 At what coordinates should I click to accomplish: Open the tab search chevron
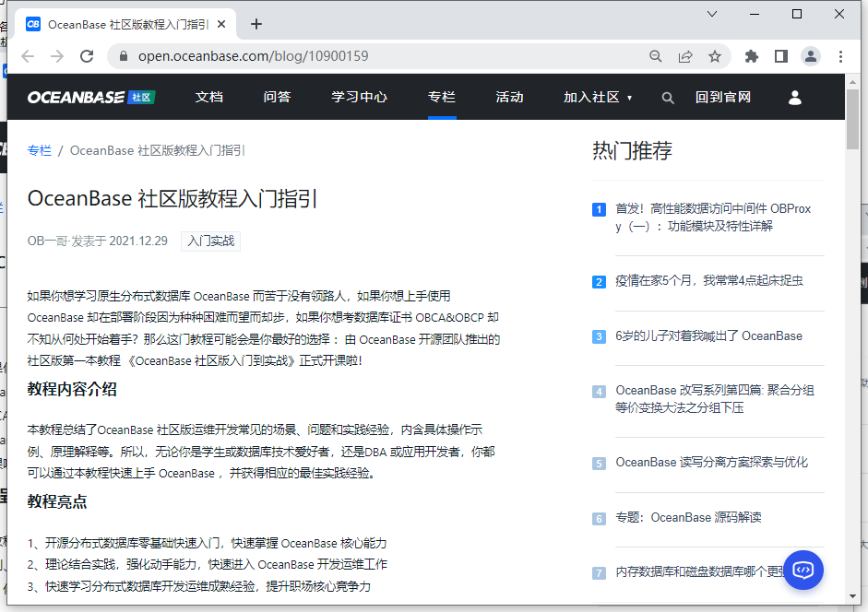(712, 14)
